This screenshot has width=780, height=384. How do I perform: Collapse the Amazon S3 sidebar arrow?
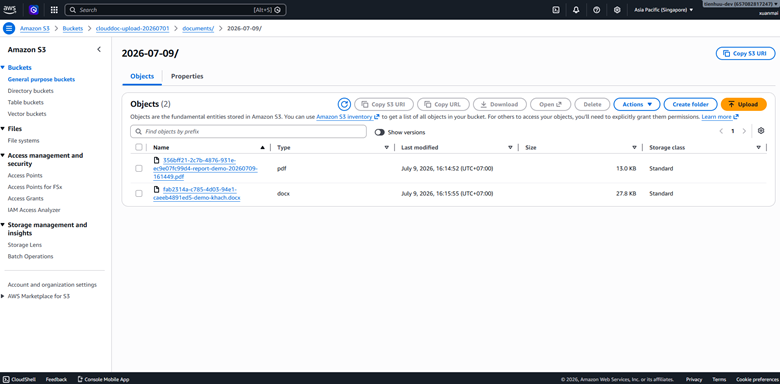coord(99,49)
